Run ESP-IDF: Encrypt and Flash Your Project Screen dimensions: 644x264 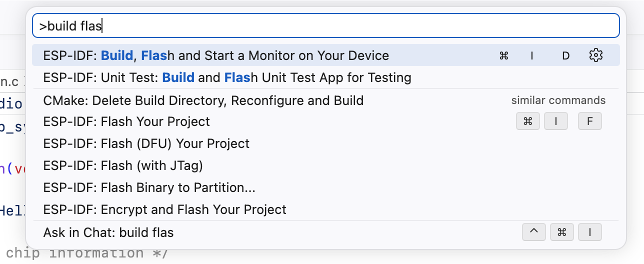pos(164,209)
